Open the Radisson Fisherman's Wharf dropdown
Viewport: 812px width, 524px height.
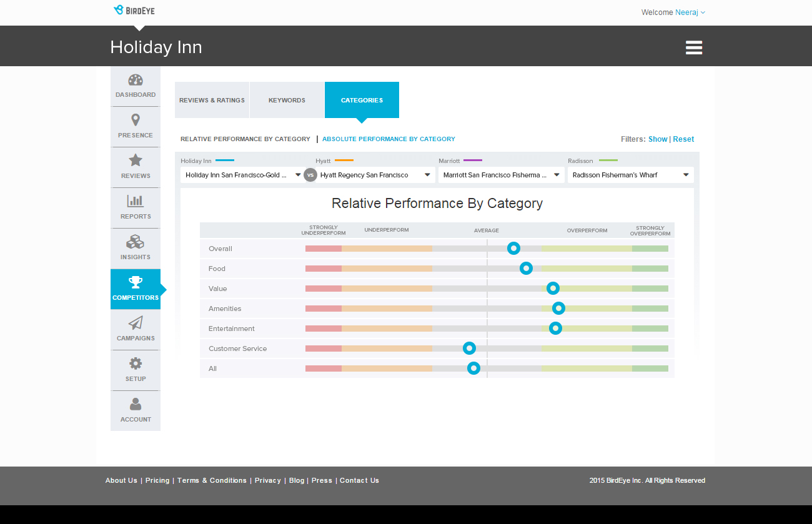[x=631, y=175]
